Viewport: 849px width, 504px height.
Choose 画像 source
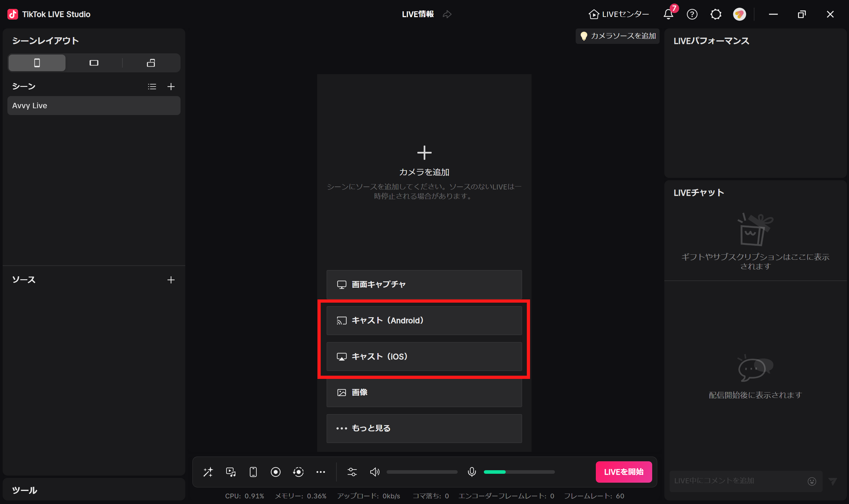[x=424, y=393]
